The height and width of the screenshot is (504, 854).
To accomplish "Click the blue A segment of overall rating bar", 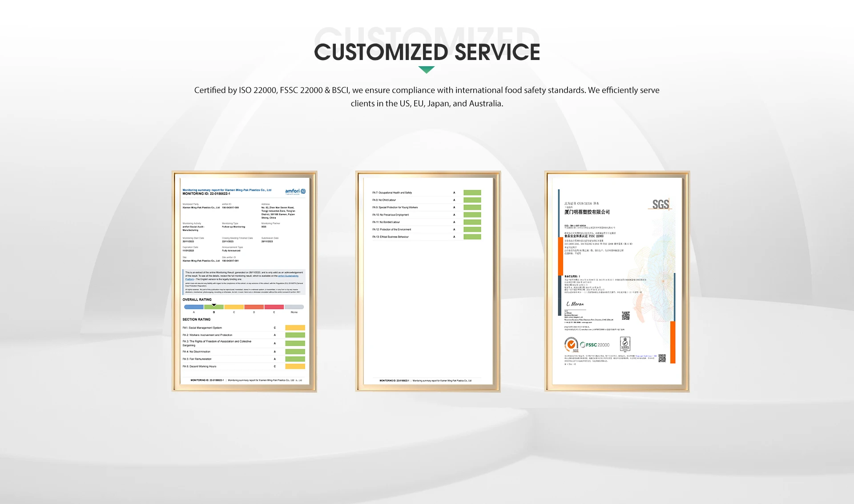I will click(x=194, y=307).
